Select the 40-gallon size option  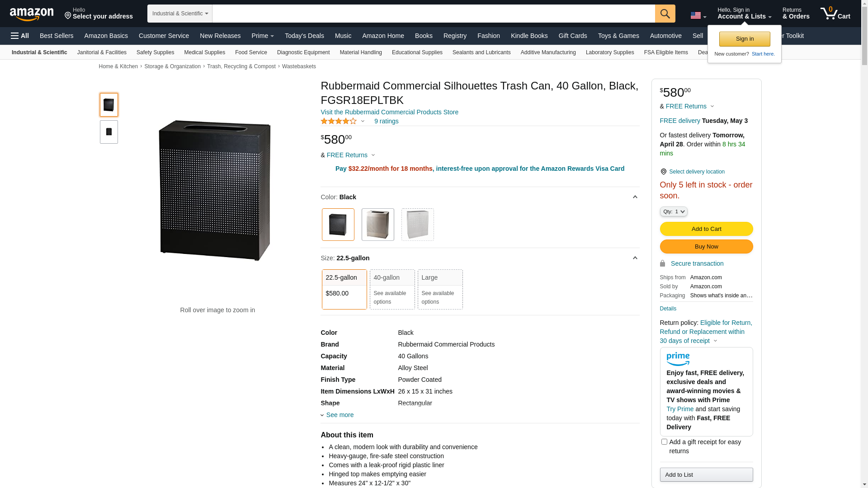coord(392,289)
